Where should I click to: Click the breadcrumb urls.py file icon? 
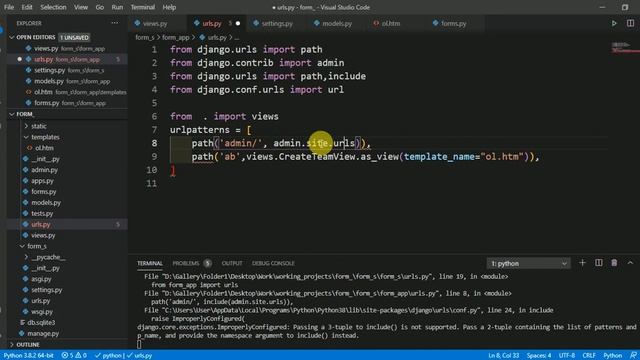[202, 37]
